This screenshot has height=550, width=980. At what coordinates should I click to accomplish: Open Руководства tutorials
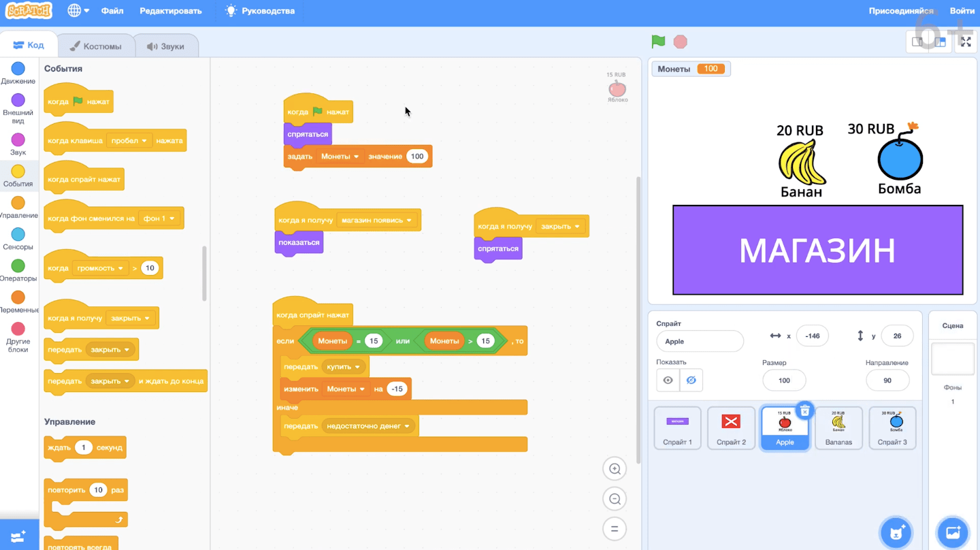tap(261, 11)
